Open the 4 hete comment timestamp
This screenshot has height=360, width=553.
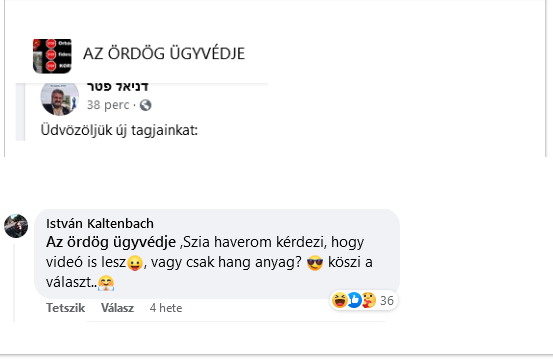[x=166, y=308]
